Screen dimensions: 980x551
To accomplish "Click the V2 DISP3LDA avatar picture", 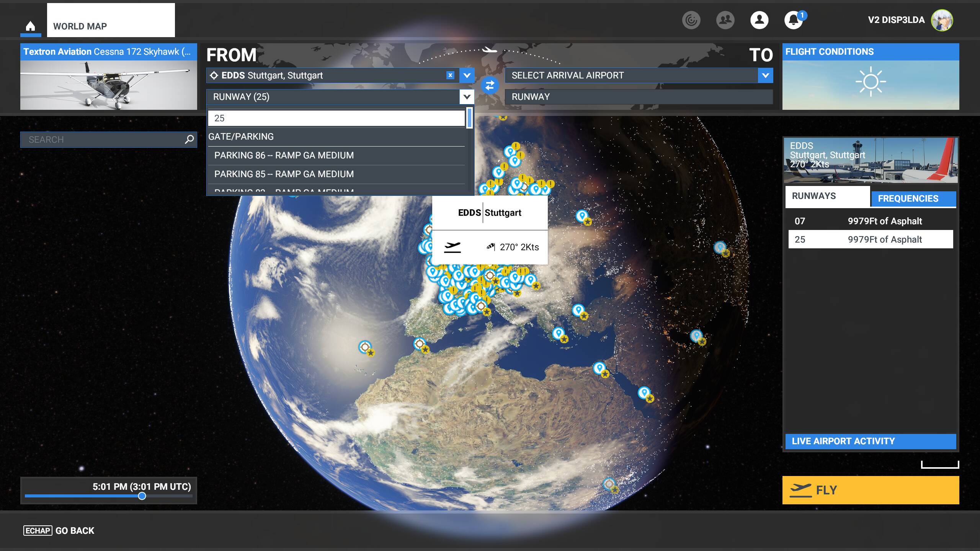I will 942,20.
